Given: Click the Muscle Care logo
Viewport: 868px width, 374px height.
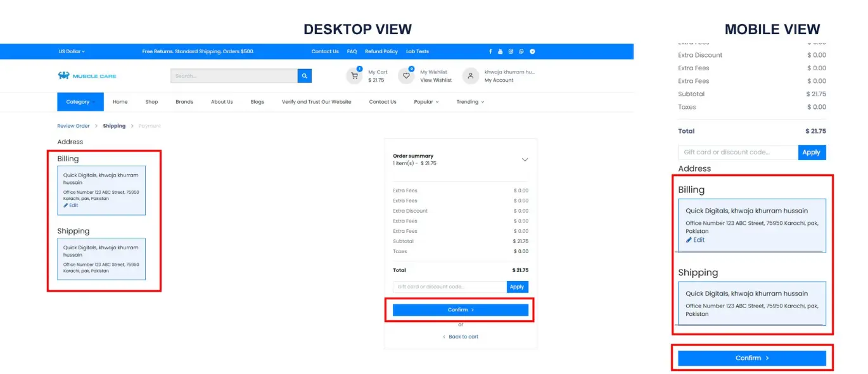Looking at the screenshot, I should (87, 76).
